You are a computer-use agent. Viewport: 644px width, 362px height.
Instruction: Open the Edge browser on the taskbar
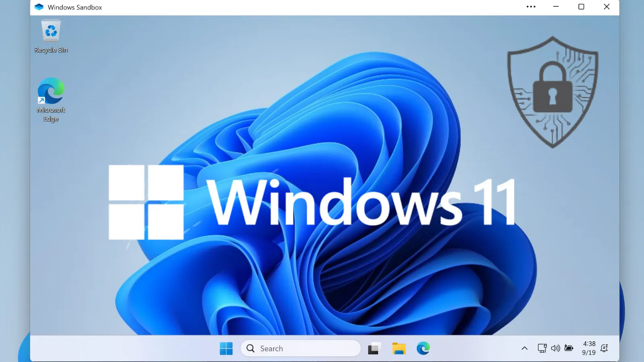pos(423,348)
